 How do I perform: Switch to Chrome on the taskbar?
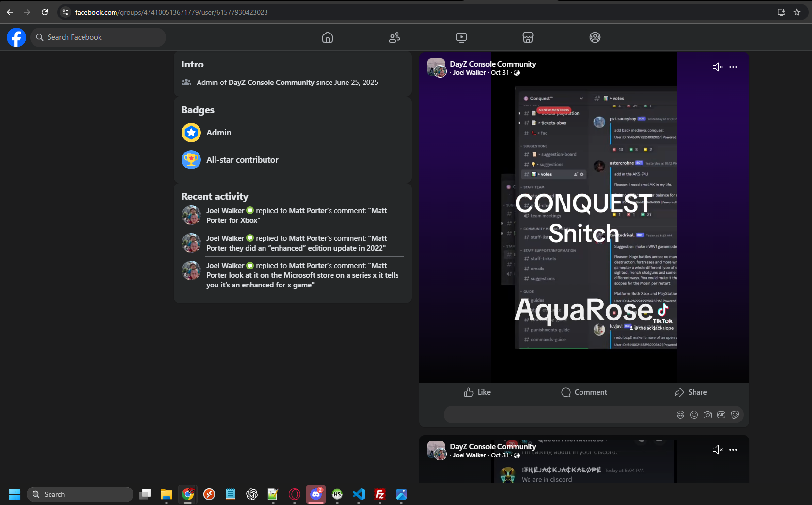tap(188, 494)
